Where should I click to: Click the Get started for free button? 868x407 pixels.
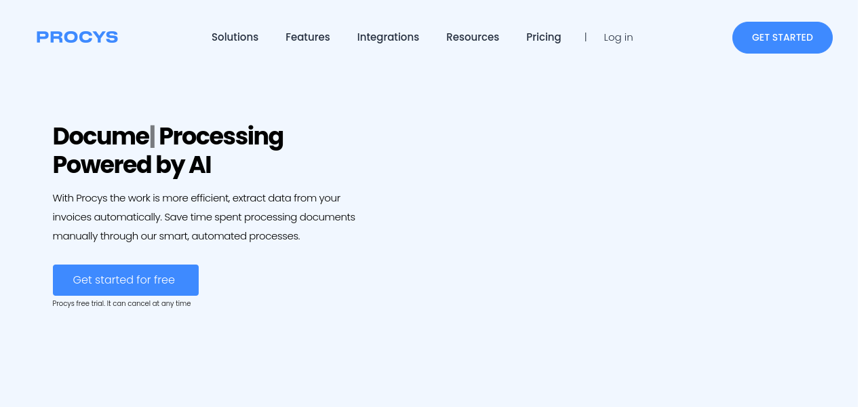(x=125, y=280)
